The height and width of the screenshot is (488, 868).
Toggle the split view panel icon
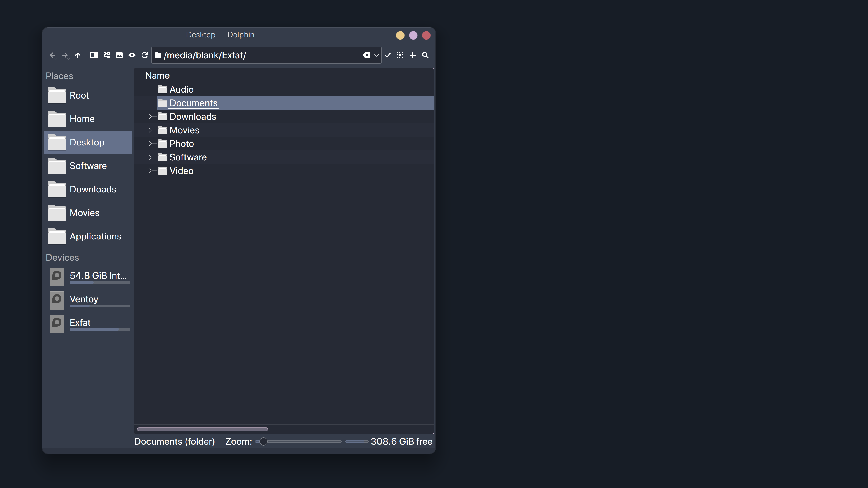(x=94, y=55)
